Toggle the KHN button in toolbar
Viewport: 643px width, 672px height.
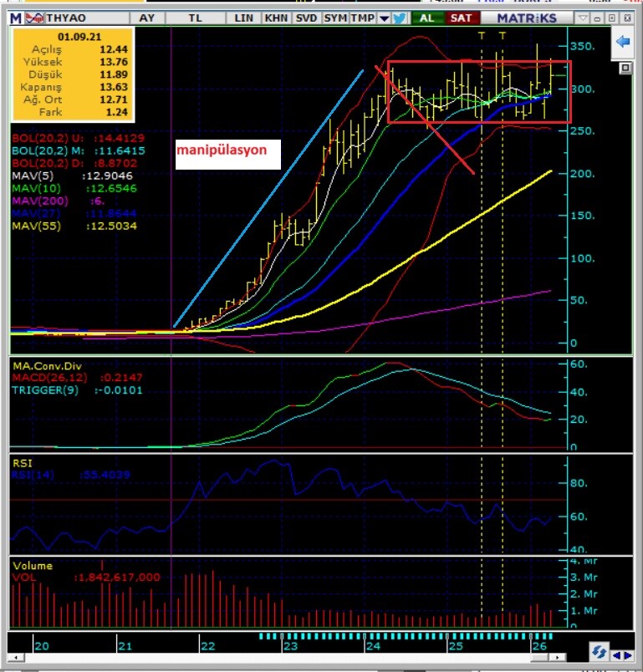[x=276, y=18]
